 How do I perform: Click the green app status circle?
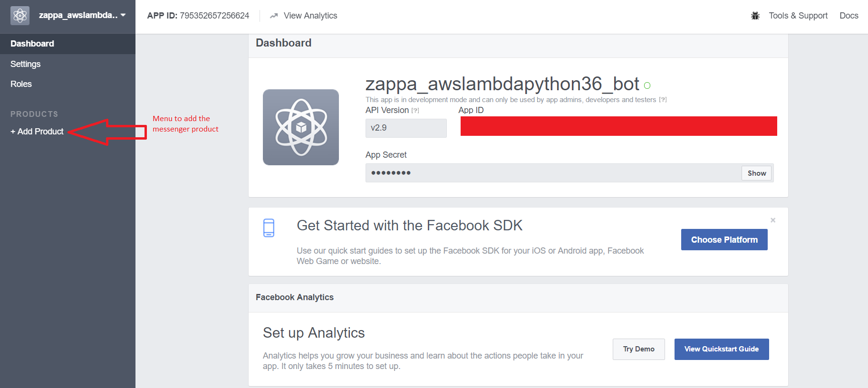pos(647,85)
